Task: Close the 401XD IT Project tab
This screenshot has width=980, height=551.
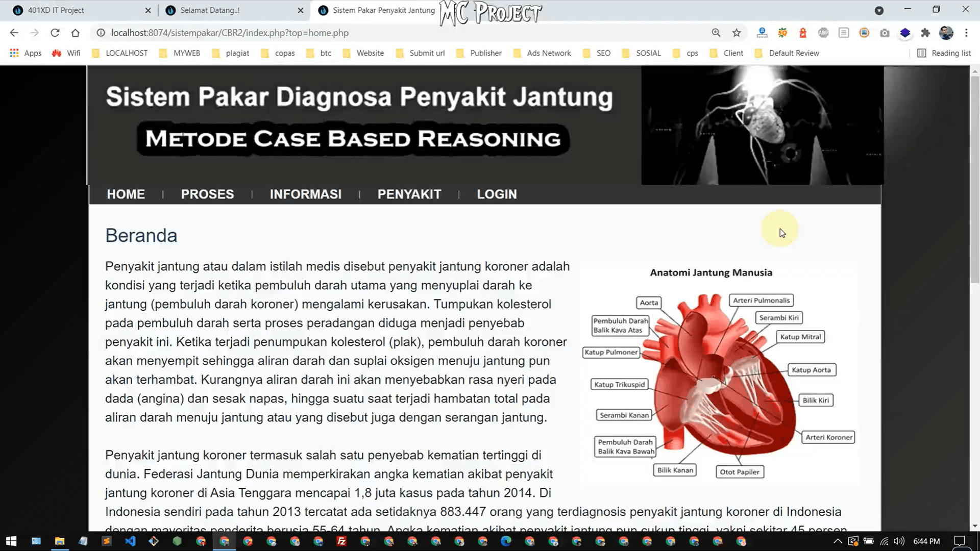Action: pyautogui.click(x=148, y=10)
